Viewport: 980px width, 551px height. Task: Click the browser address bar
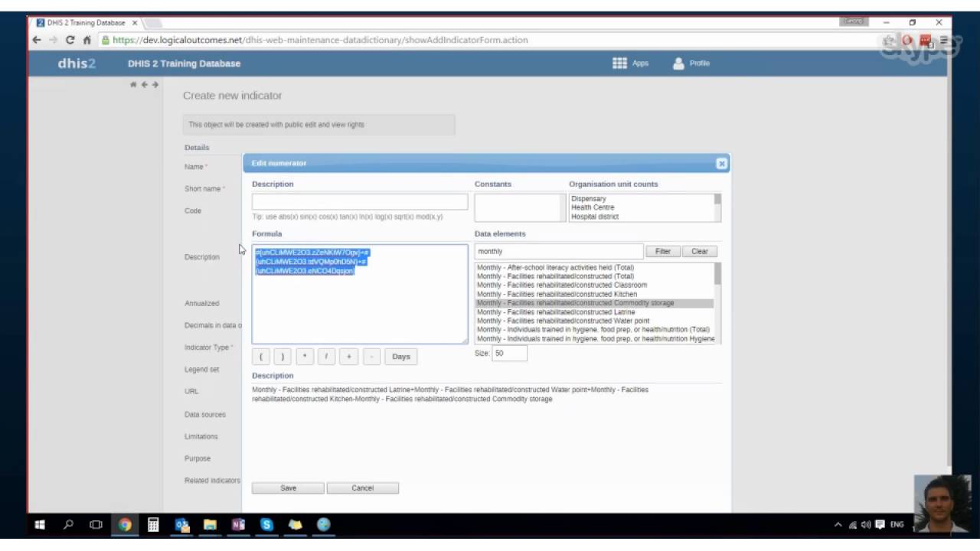490,40
